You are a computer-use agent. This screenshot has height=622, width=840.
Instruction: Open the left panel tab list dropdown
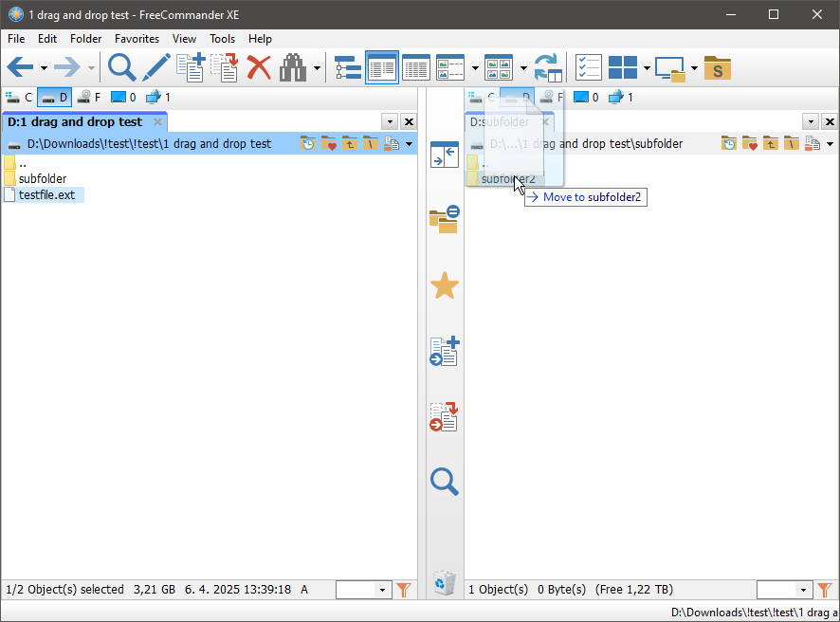pyautogui.click(x=390, y=121)
